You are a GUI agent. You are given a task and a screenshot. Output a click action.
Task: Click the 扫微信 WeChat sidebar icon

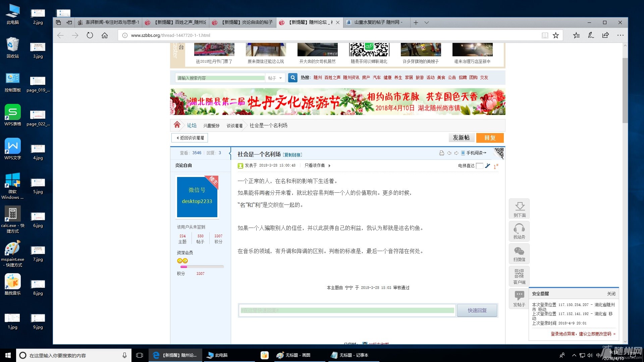(519, 253)
